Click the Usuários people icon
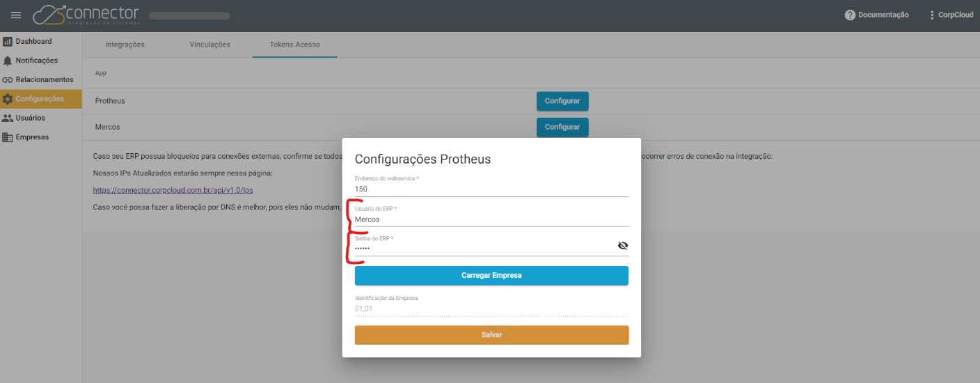This screenshot has height=383, width=980. (8, 118)
